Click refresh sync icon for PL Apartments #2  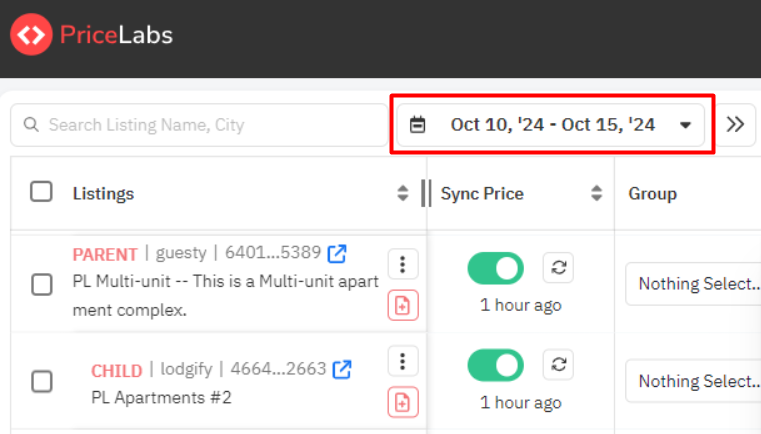[558, 364]
